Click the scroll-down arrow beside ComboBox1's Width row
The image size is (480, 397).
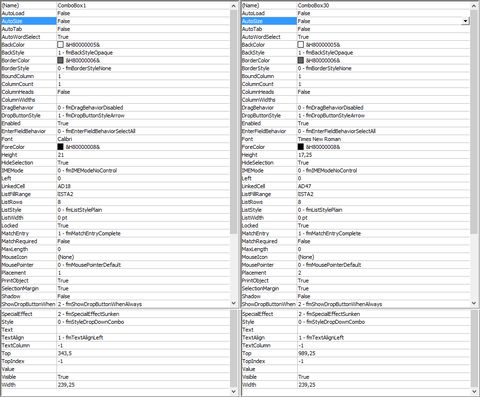coord(234,391)
